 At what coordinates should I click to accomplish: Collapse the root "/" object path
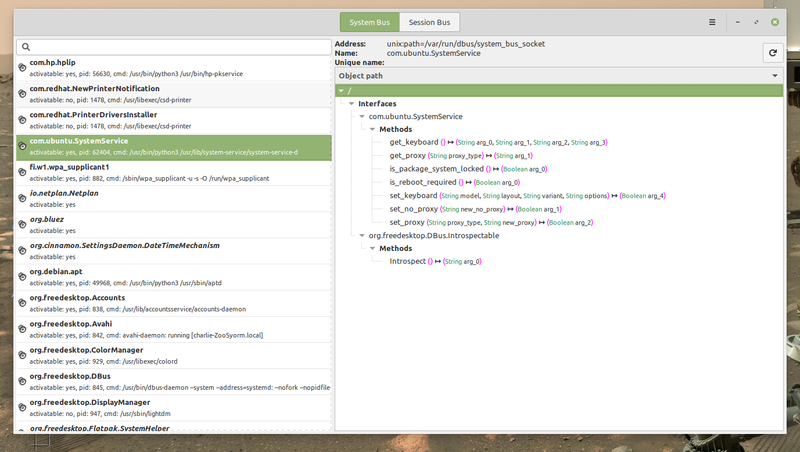click(341, 91)
